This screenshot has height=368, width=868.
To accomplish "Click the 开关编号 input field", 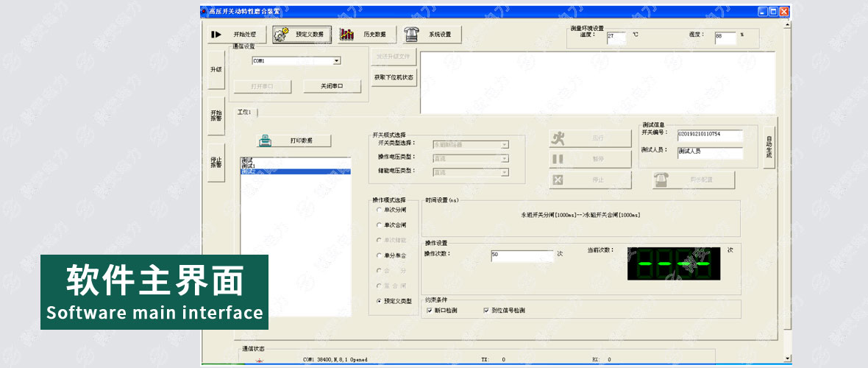I will coord(710,135).
